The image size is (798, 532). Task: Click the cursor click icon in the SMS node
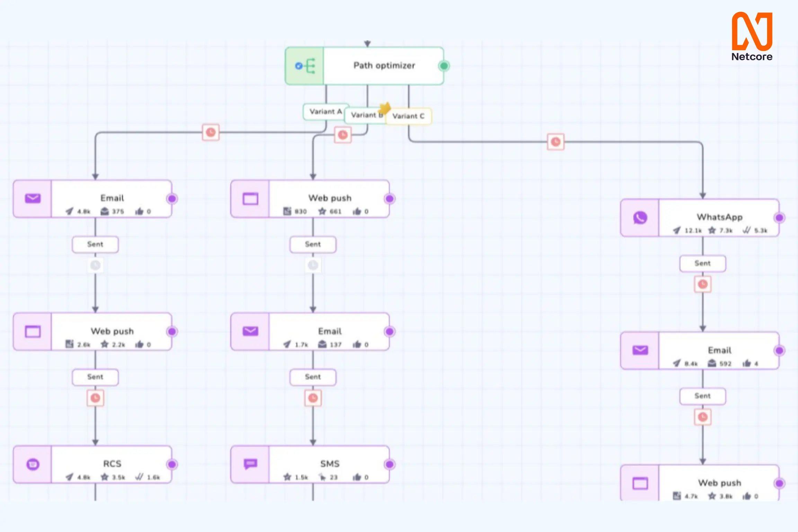[x=322, y=477]
